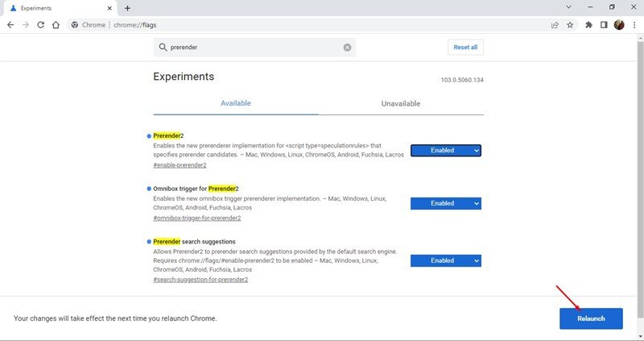Open the Prerender2 Enabled dropdown
This screenshot has width=644, height=341.
coord(446,151)
